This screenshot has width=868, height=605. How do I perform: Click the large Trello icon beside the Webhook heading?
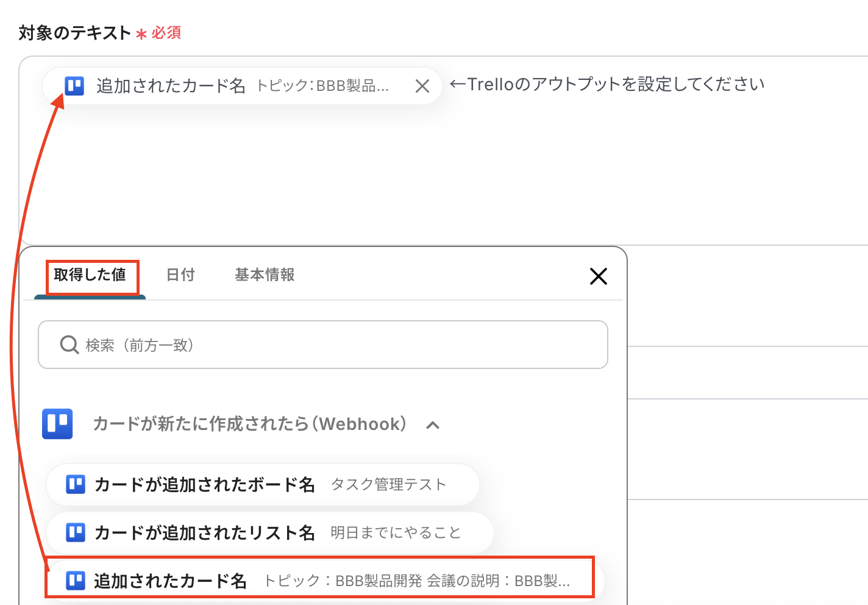(57, 424)
